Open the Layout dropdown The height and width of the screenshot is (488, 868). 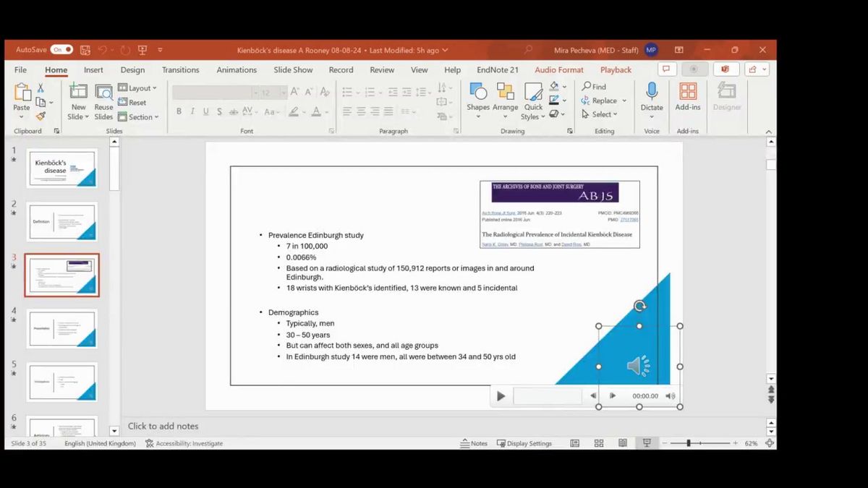pos(137,88)
